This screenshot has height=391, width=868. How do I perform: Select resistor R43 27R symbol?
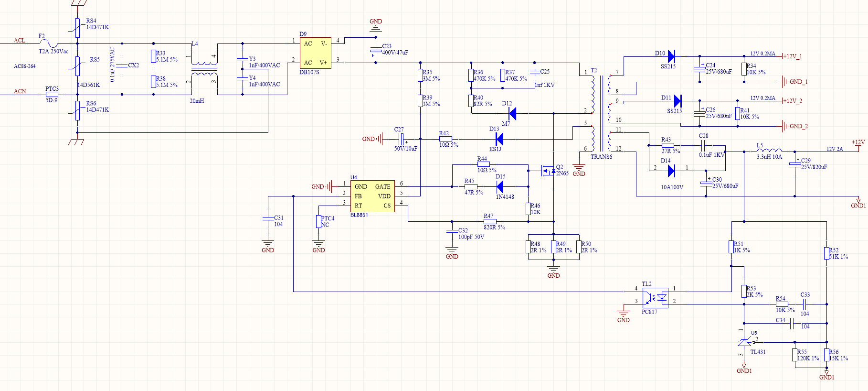[x=667, y=145]
